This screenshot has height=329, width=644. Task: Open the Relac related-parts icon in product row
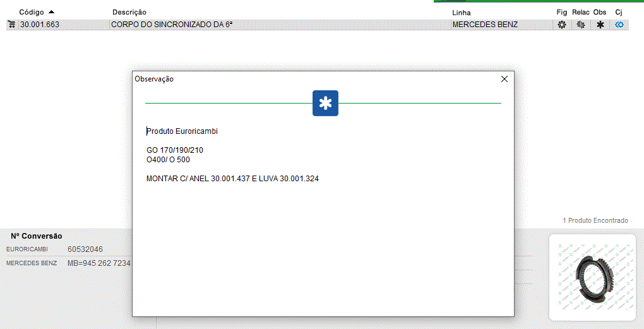580,25
